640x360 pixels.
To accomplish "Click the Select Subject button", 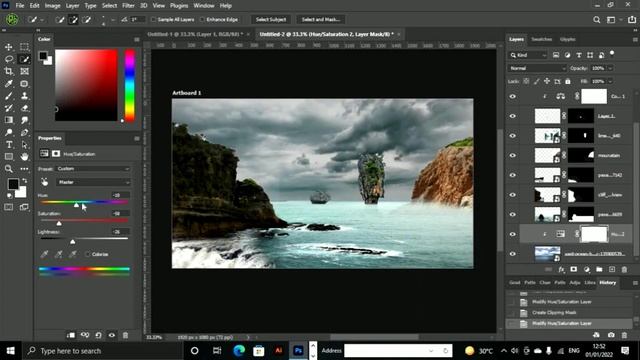I will pyautogui.click(x=271, y=19).
